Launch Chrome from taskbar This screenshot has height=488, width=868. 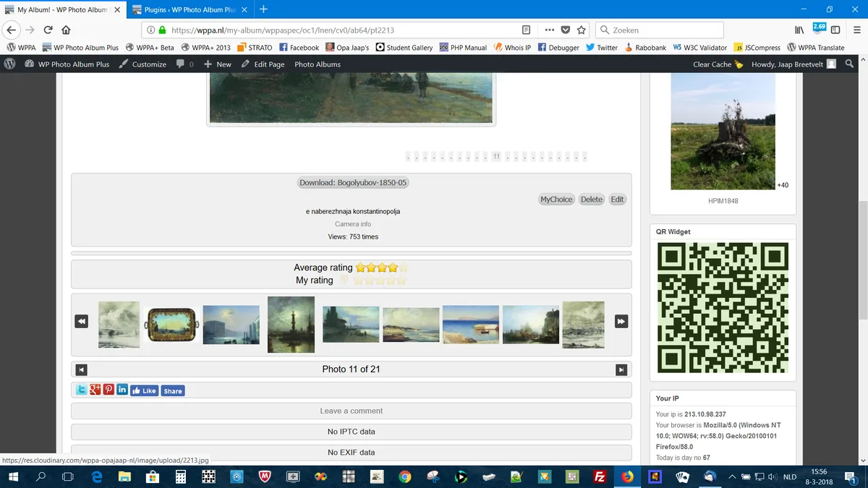pos(405,476)
